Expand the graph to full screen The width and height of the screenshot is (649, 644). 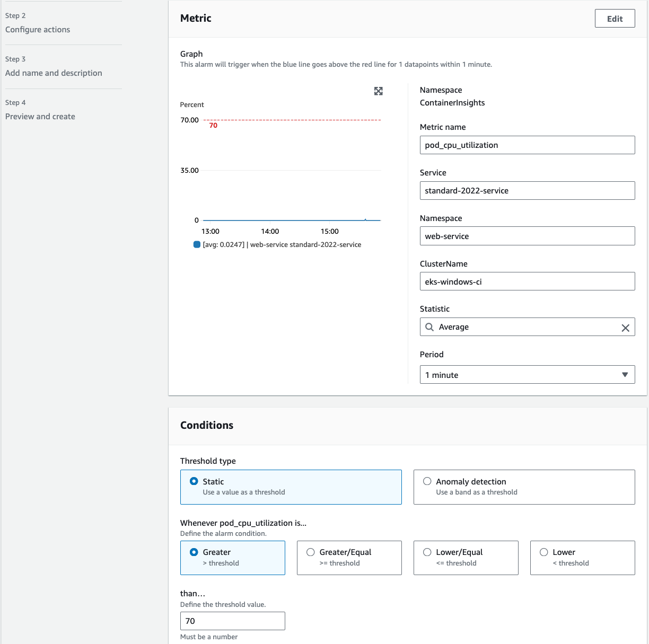pyautogui.click(x=378, y=91)
